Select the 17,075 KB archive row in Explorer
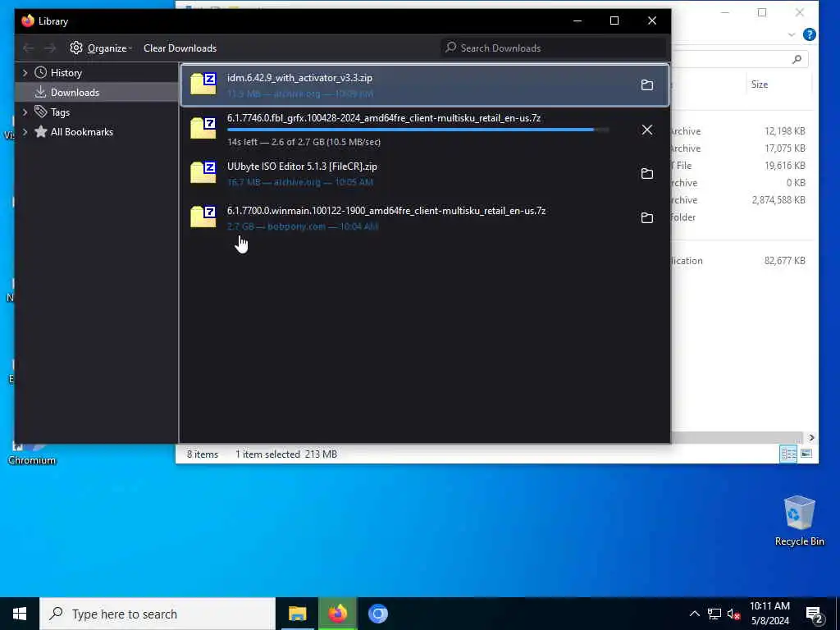 point(742,148)
